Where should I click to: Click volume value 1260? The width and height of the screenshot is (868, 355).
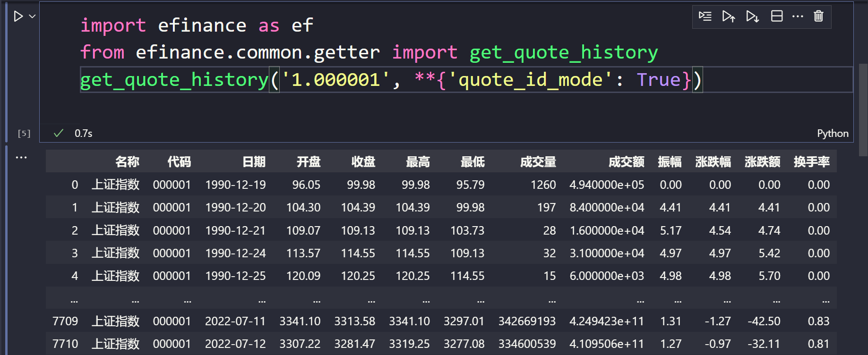click(x=543, y=185)
